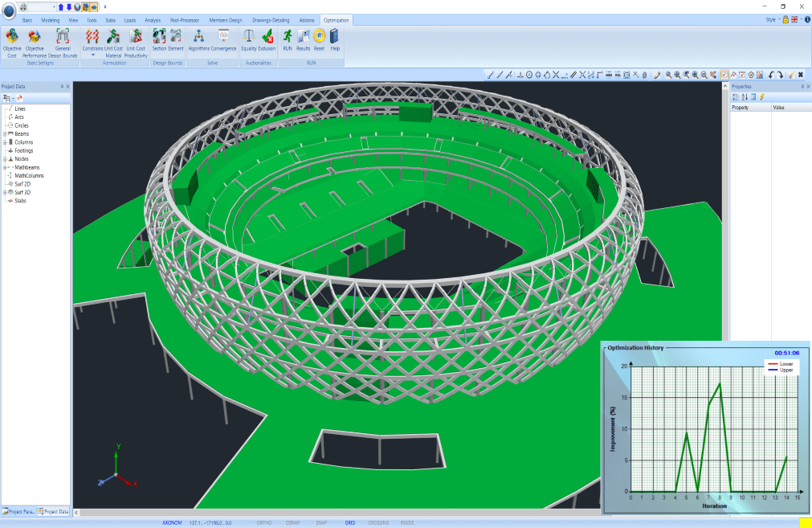Open Section design bounds
This screenshot has width=812, height=528.
(x=159, y=40)
